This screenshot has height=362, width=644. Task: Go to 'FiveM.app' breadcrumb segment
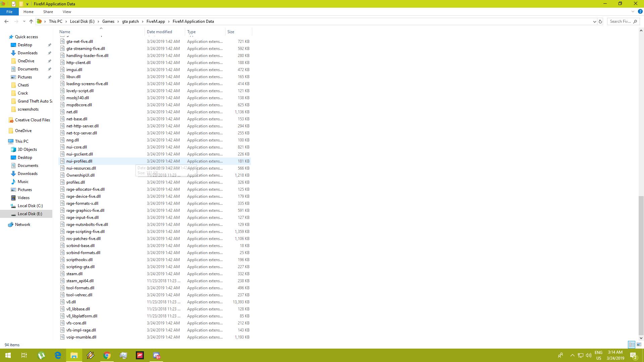pos(156,21)
